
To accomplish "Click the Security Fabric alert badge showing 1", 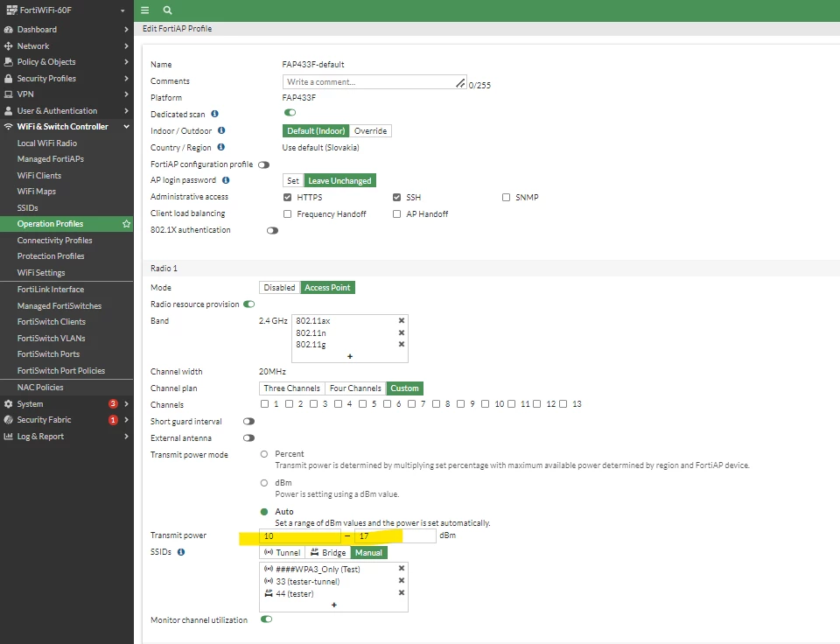I will click(x=113, y=420).
